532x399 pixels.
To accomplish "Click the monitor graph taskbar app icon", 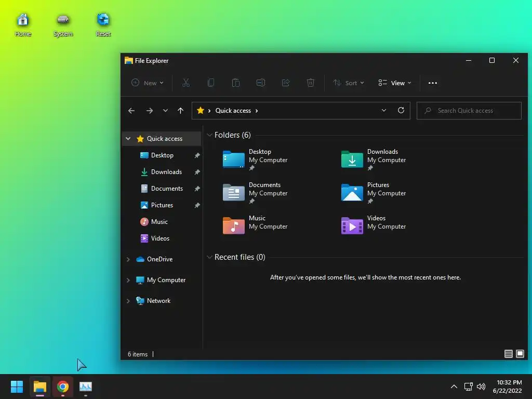I will (x=86, y=387).
